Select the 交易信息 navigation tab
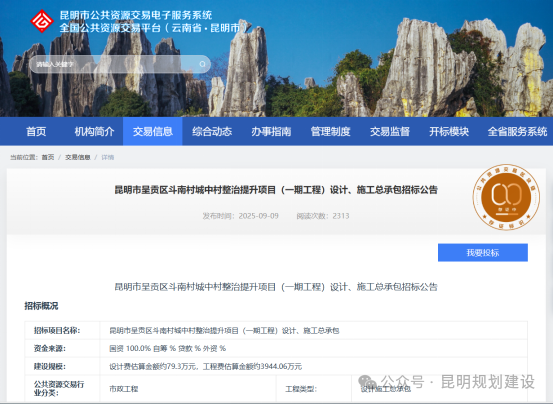This screenshot has width=553, height=404. 153,131
